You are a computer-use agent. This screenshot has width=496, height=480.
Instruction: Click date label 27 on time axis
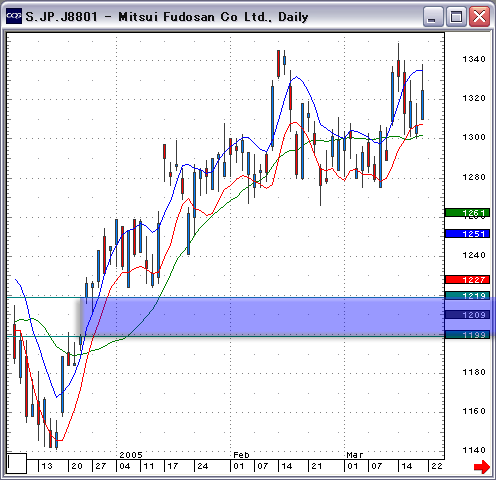pyautogui.click(x=101, y=466)
